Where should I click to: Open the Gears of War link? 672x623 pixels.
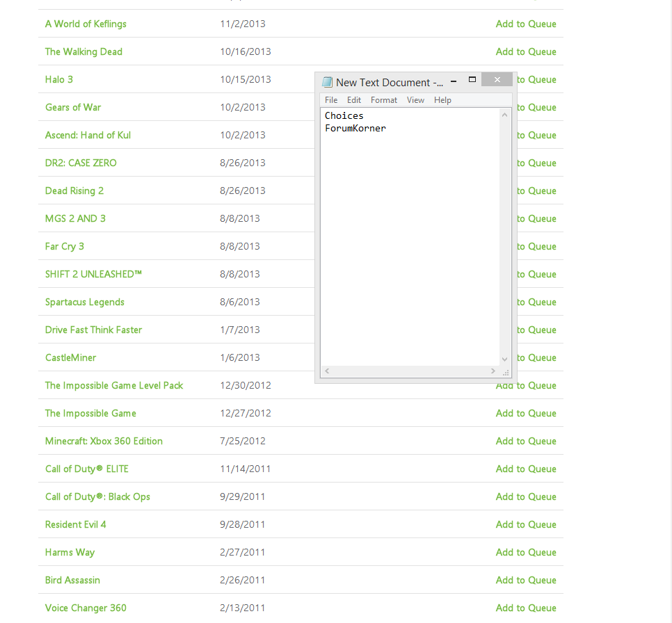[73, 108]
